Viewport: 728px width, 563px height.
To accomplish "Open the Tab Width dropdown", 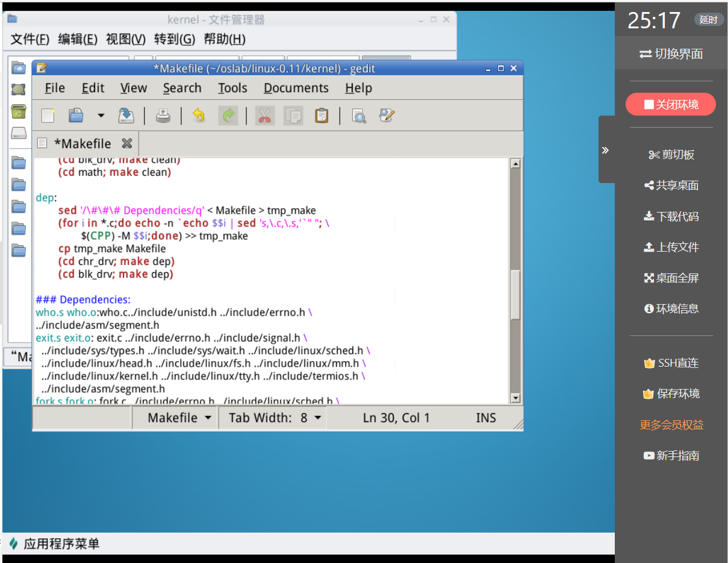I will [275, 418].
